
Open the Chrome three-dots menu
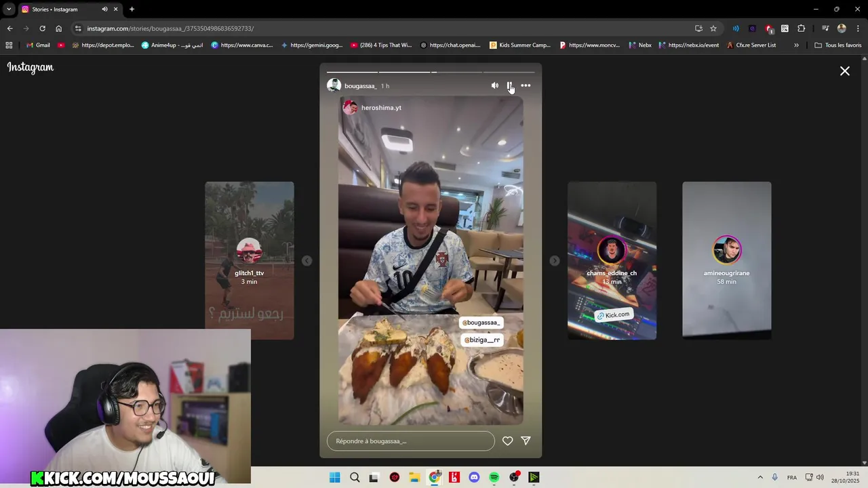[858, 28]
